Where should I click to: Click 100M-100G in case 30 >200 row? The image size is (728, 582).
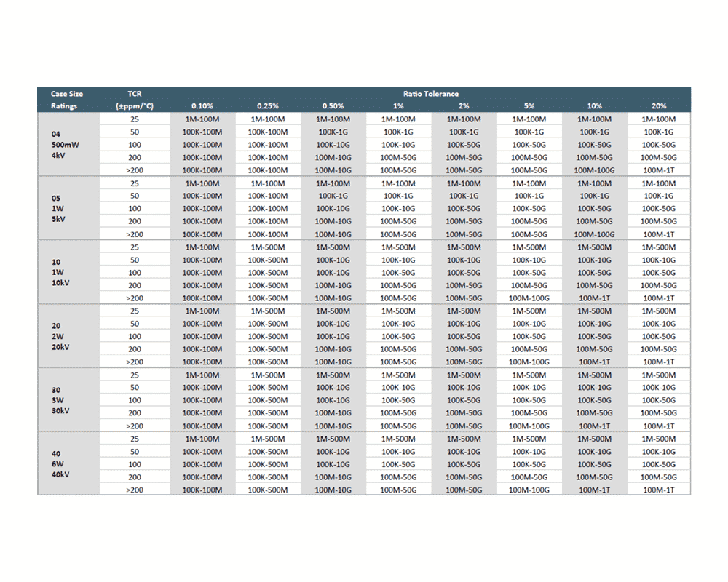[x=529, y=426]
